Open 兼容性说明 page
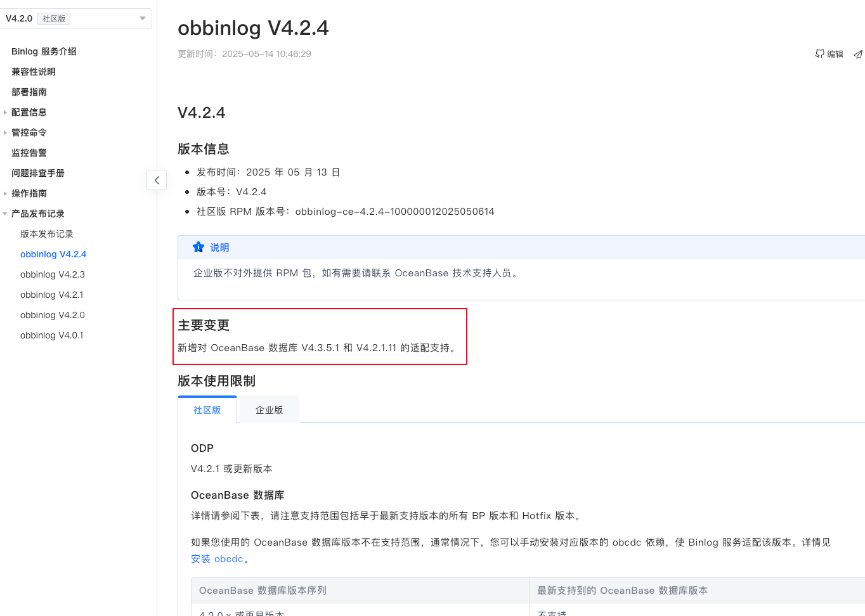The height and width of the screenshot is (616, 865). [34, 72]
